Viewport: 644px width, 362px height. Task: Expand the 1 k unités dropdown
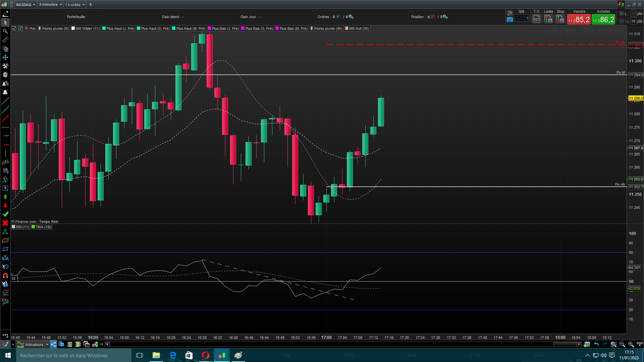[75, 4]
